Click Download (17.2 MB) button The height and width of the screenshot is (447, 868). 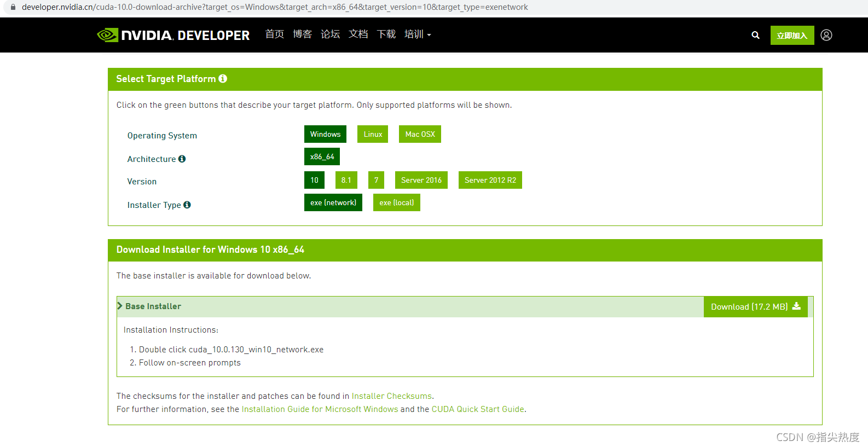755,307
